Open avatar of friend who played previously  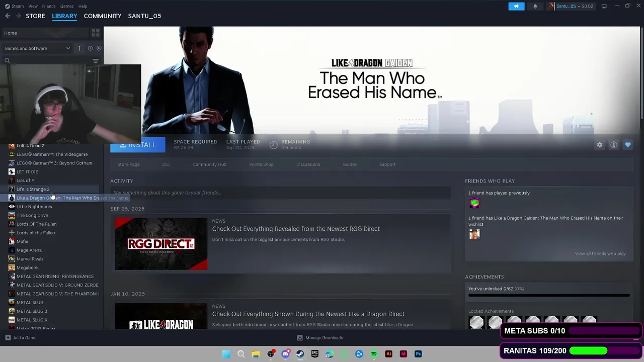coord(474,203)
